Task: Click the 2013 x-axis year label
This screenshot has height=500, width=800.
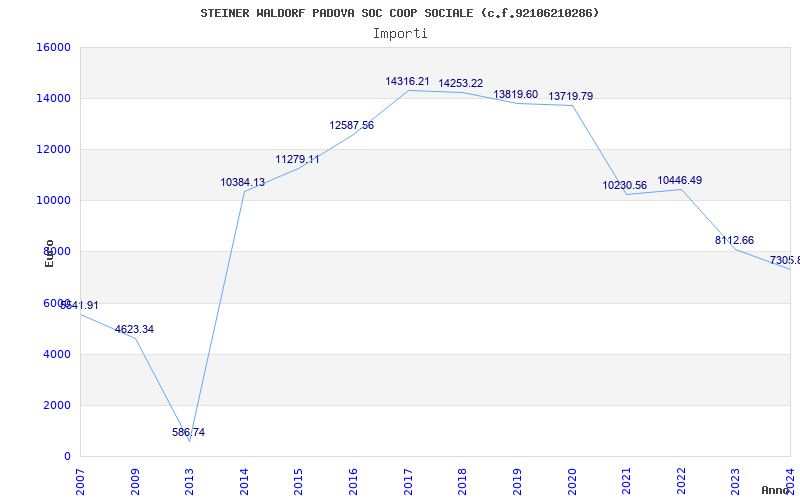Action: coord(190,481)
